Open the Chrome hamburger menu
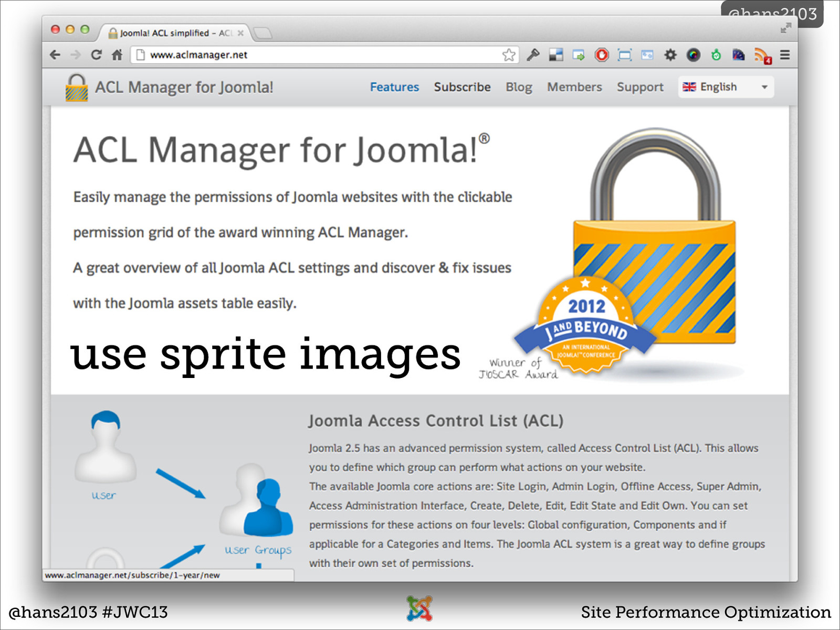Viewport: 840px width, 630px height. point(785,55)
